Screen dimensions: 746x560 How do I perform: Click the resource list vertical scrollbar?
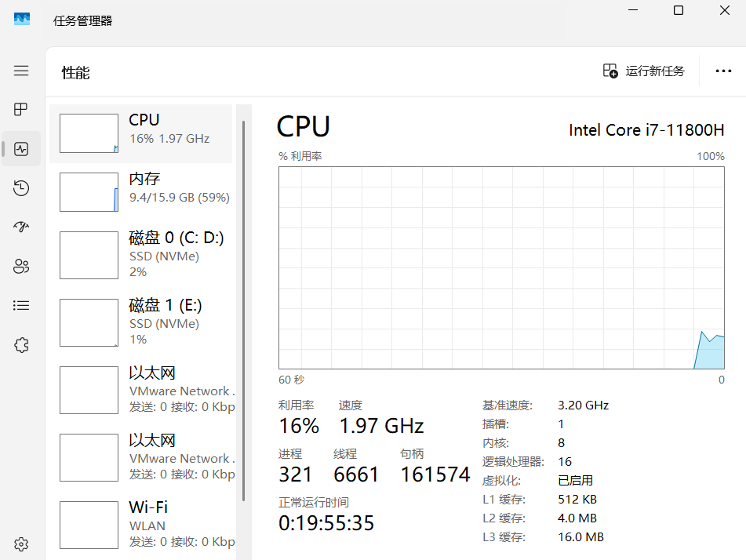tap(244, 311)
